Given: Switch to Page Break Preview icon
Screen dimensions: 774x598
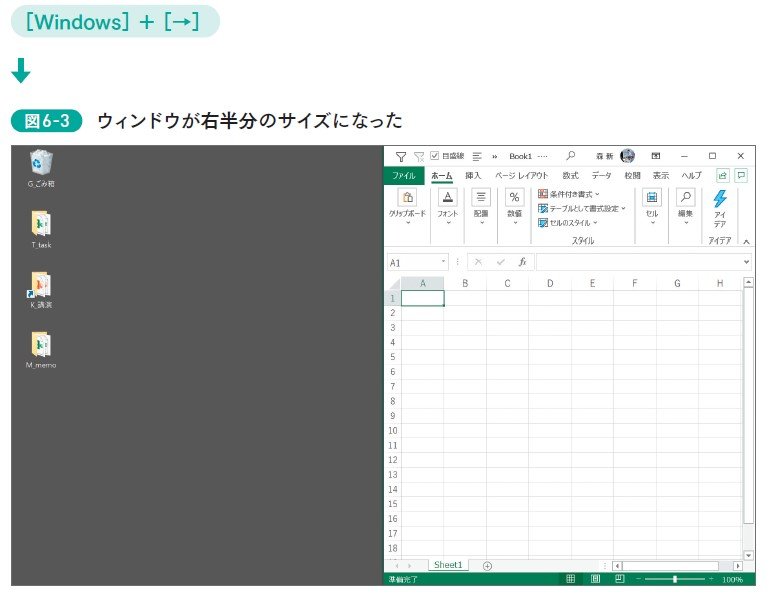Looking at the screenshot, I should (x=619, y=579).
